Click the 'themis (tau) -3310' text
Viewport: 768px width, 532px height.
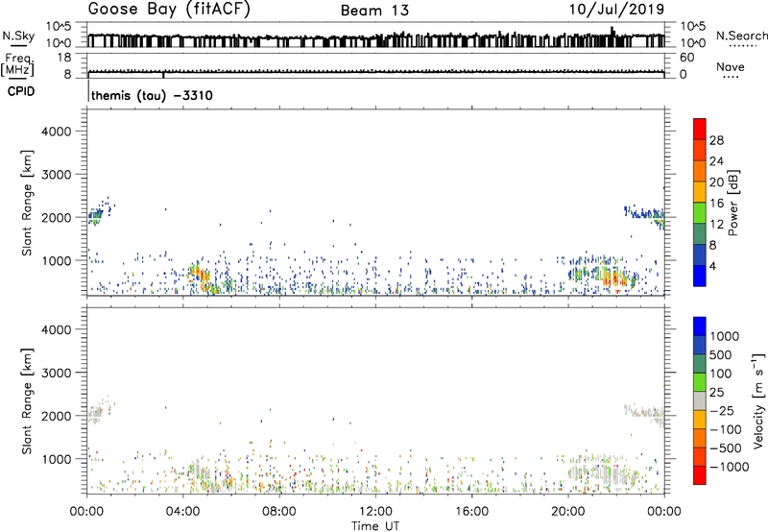[152, 95]
